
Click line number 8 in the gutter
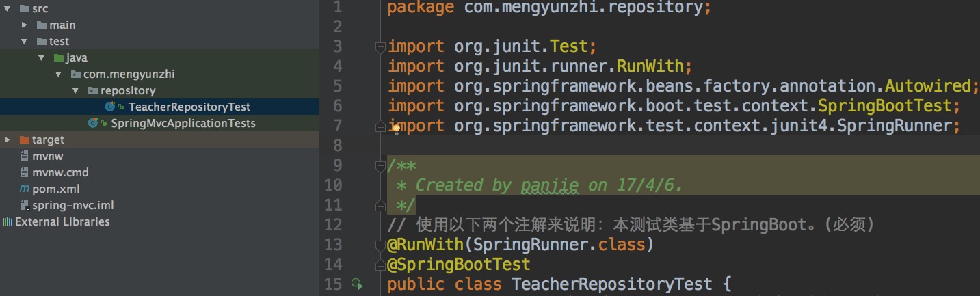tap(338, 146)
